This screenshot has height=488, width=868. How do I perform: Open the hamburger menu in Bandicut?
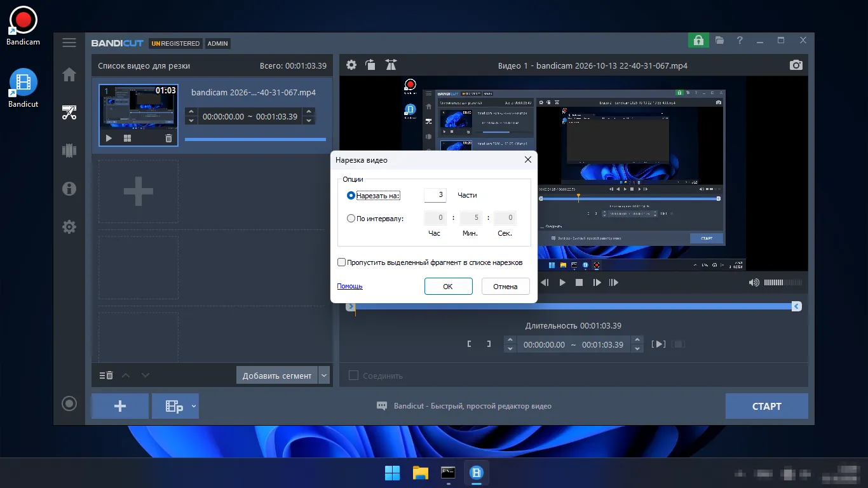pyautogui.click(x=69, y=43)
